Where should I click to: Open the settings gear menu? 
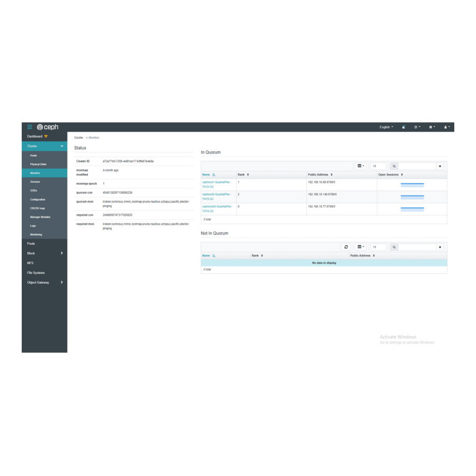point(432,127)
